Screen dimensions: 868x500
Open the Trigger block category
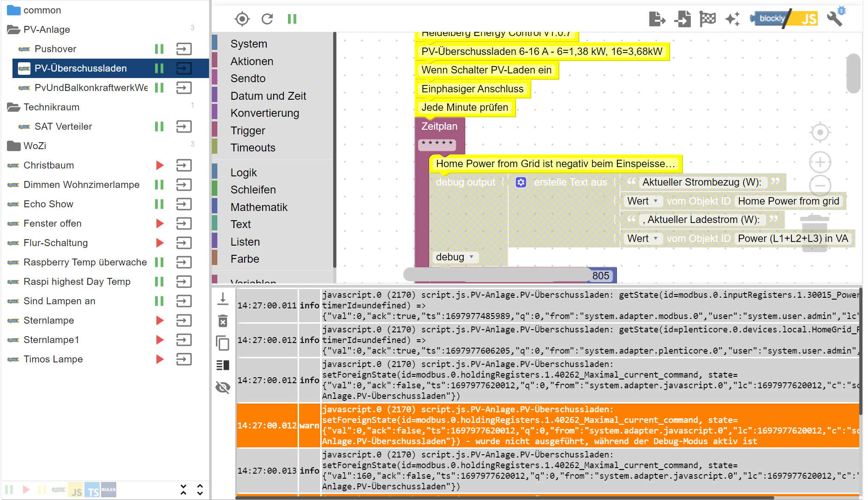248,131
